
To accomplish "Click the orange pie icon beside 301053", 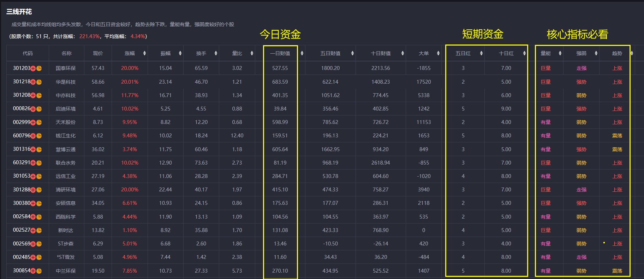I will pos(39,176).
